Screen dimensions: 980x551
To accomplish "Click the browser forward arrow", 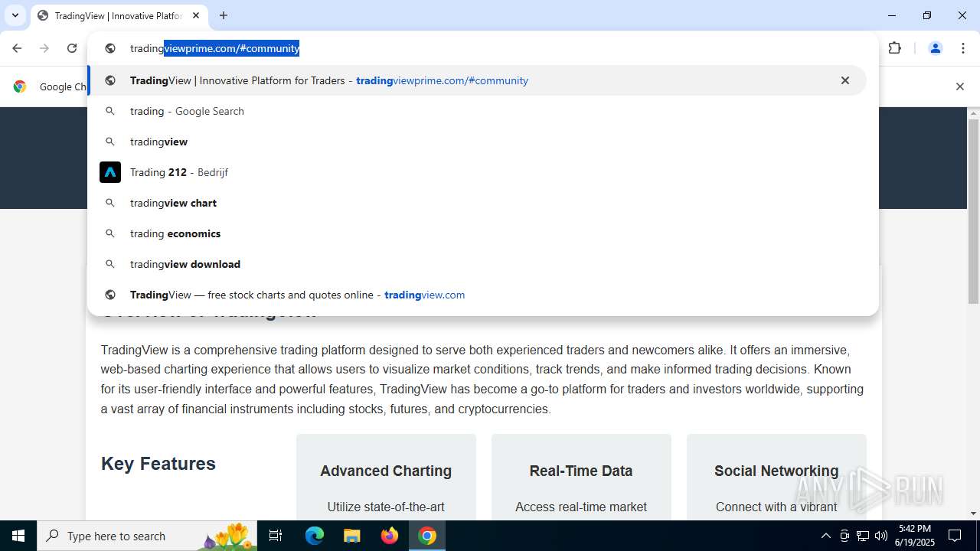I will (44, 48).
